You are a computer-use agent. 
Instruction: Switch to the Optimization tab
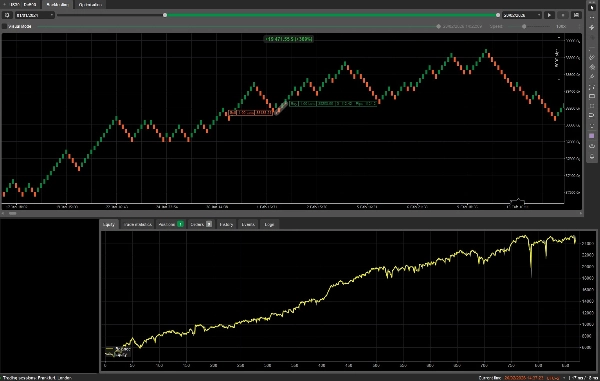tap(90, 5)
